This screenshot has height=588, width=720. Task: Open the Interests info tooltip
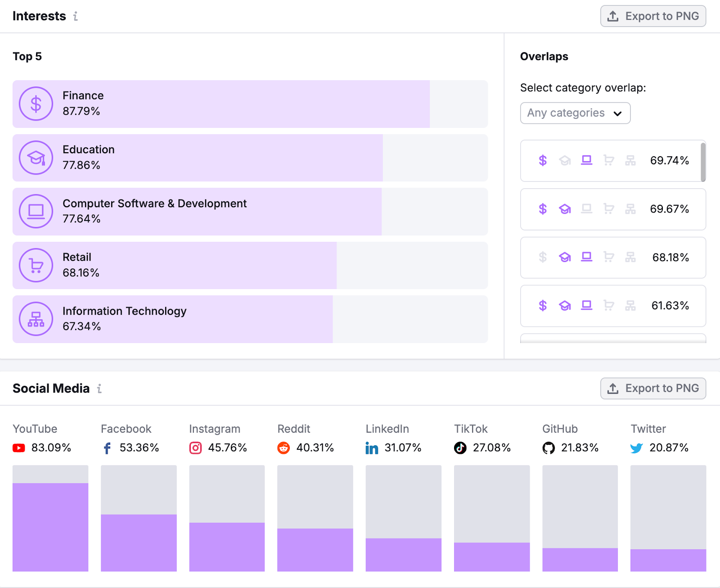76,16
